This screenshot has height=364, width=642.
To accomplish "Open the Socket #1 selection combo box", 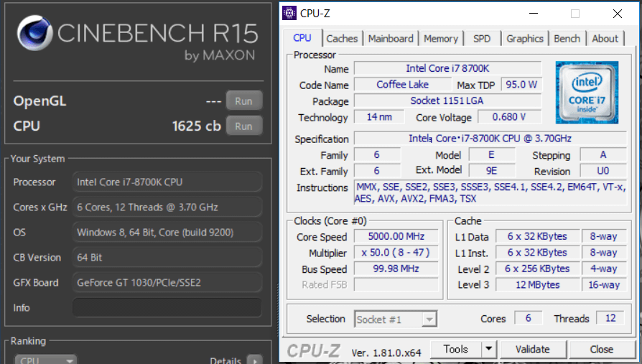I will point(396,319).
